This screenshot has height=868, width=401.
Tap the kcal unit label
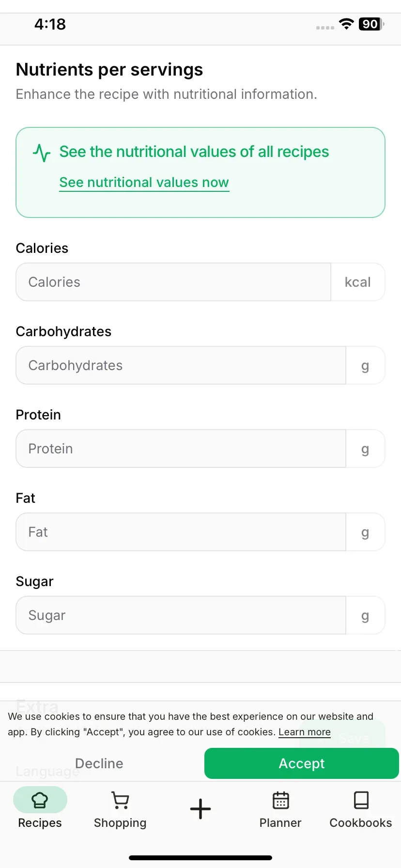(x=358, y=282)
